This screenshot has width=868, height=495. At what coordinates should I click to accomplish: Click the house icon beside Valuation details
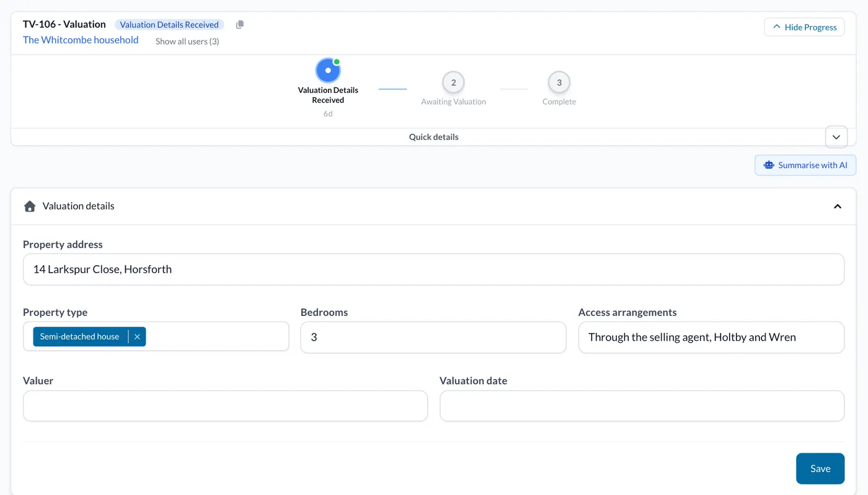pos(29,206)
